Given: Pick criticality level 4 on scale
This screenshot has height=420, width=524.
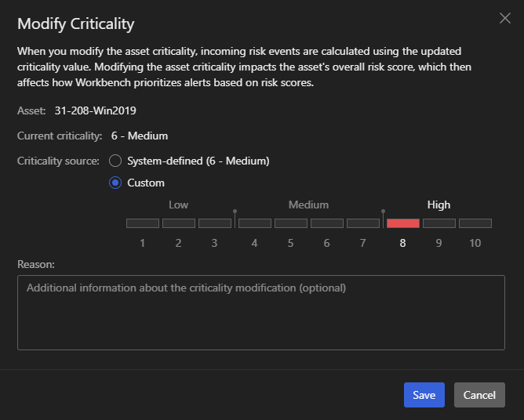Looking at the screenshot, I should click(255, 223).
